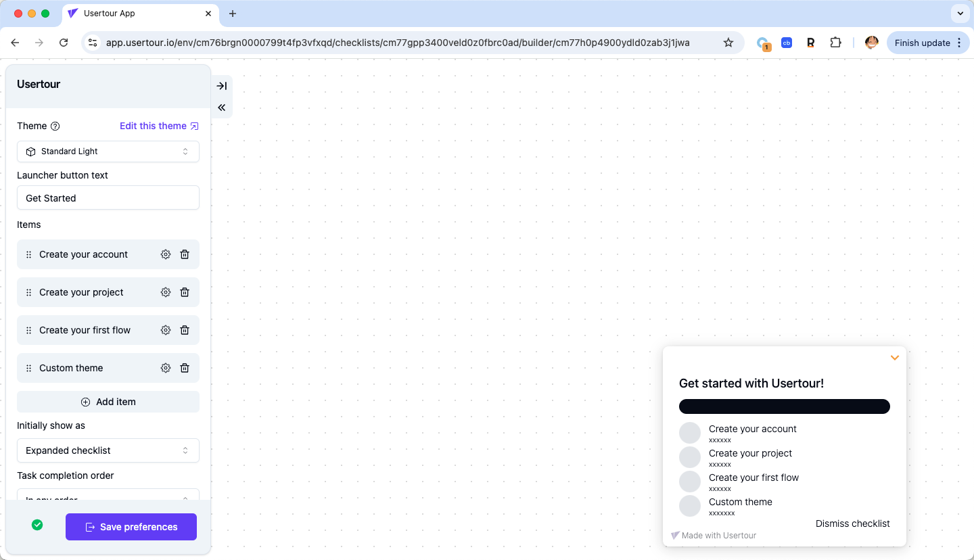The width and height of the screenshot is (974, 560).
Task: Click Dismiss checklist in preview
Action: pyautogui.click(x=853, y=523)
